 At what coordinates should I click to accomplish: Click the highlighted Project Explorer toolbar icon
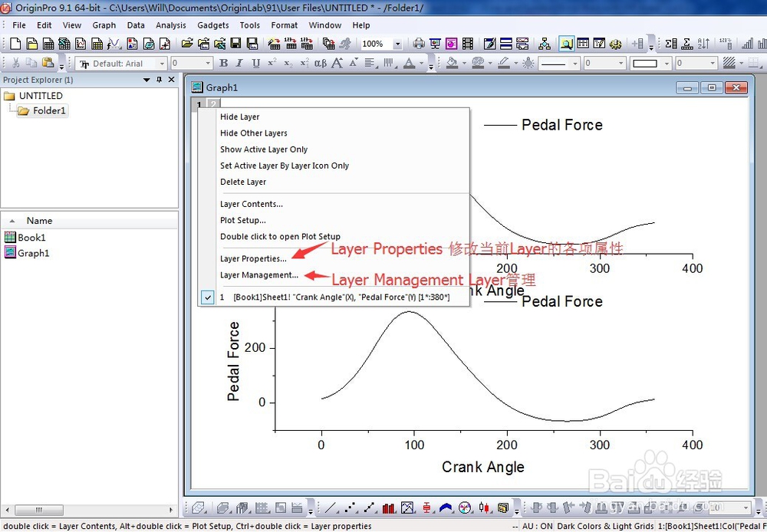click(567, 44)
